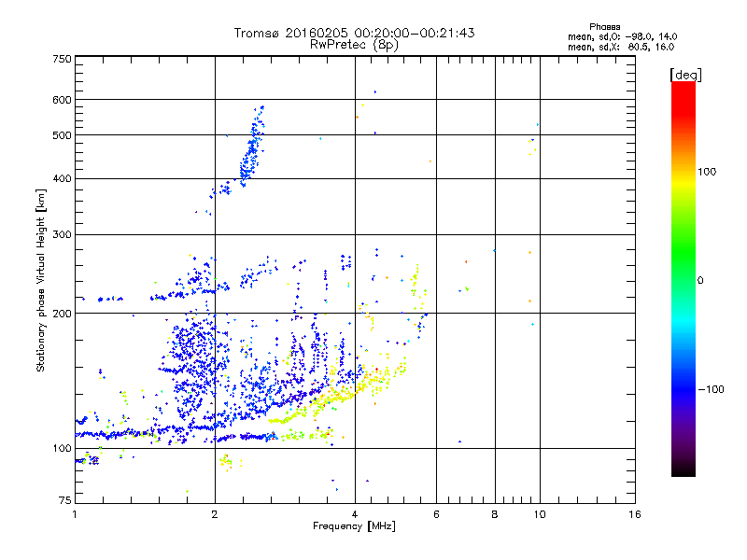
Task: Click the x-axis "4" tick label
Action: point(355,514)
